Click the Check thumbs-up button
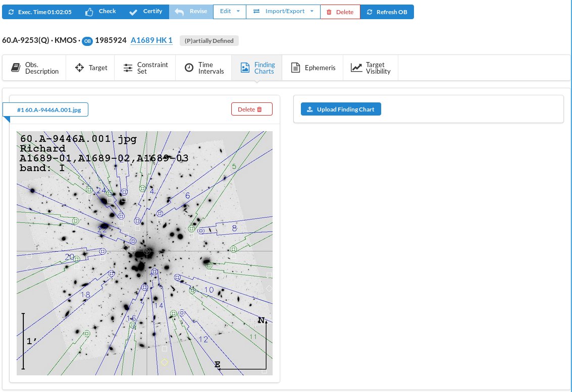572x392 pixels. point(100,12)
